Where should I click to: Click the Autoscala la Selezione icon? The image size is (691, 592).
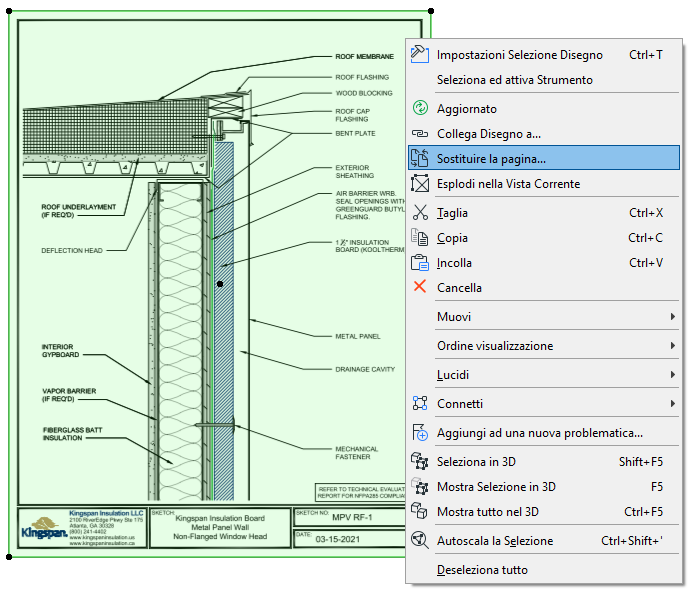coord(420,541)
